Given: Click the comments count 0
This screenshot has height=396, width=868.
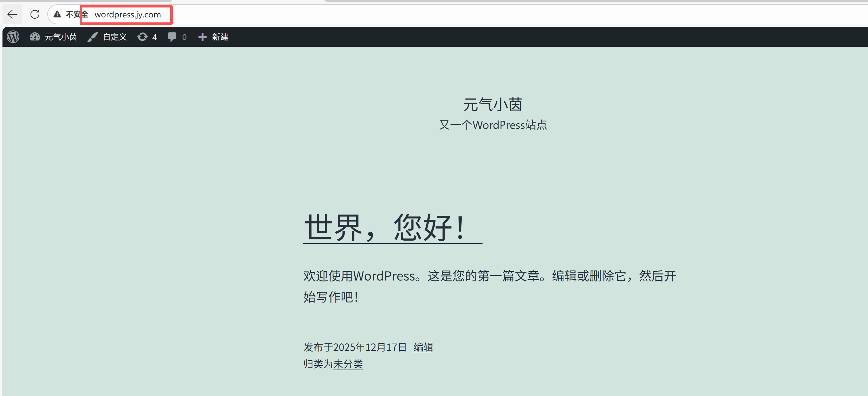Looking at the screenshot, I should [x=184, y=37].
